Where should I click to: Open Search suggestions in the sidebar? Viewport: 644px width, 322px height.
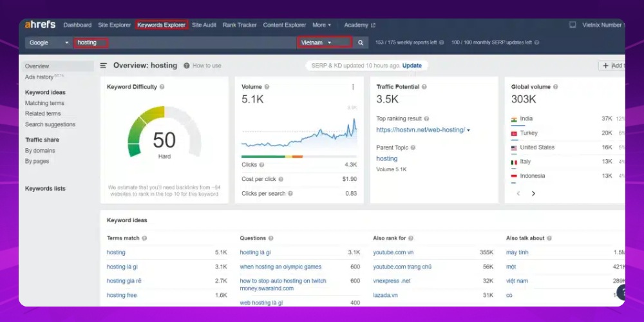click(x=50, y=124)
